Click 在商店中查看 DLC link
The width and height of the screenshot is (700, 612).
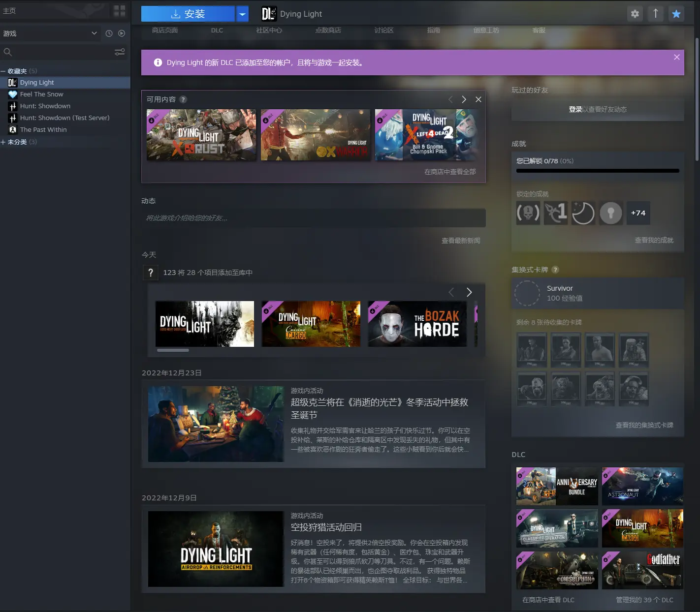click(548, 600)
